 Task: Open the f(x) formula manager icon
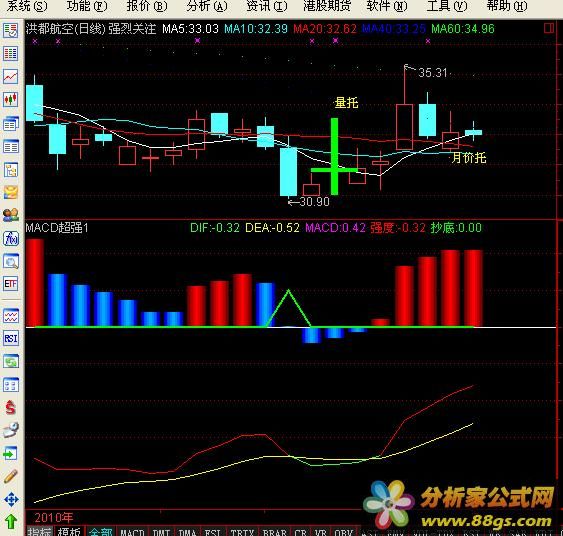pos(11,238)
